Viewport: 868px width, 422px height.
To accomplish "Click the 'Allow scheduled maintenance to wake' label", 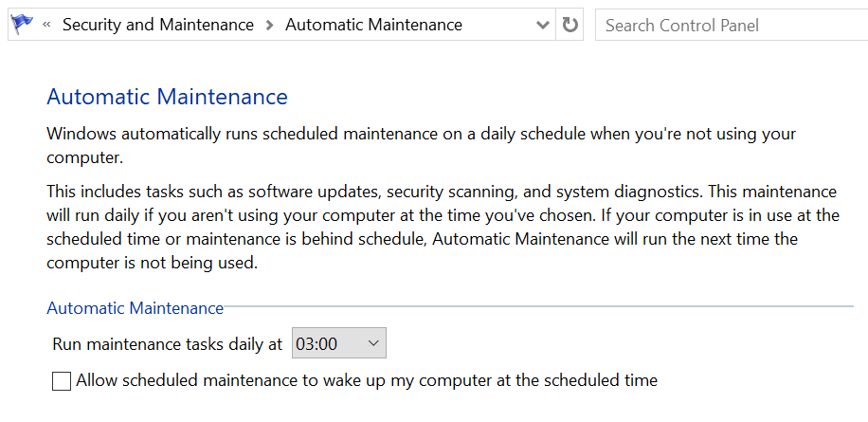I will [367, 381].
